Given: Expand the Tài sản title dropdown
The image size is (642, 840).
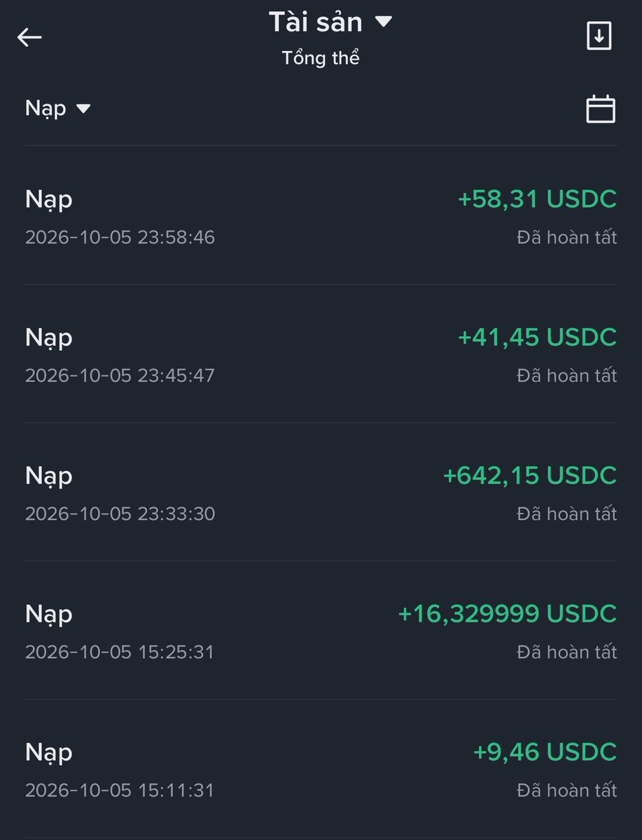Looking at the screenshot, I should click(x=330, y=22).
